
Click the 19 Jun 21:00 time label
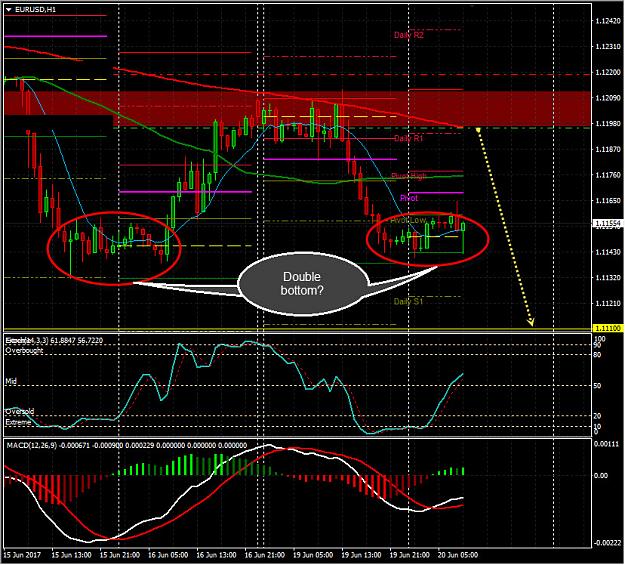(409, 555)
